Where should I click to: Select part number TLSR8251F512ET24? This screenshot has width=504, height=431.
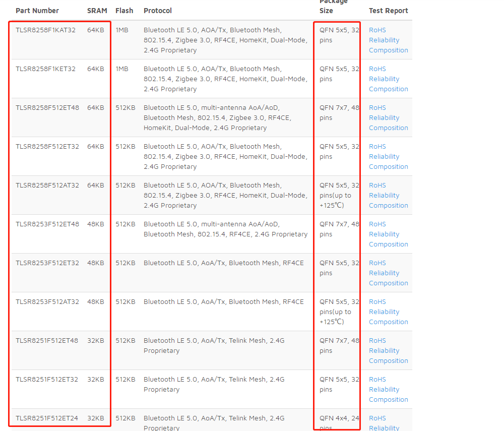47,418
